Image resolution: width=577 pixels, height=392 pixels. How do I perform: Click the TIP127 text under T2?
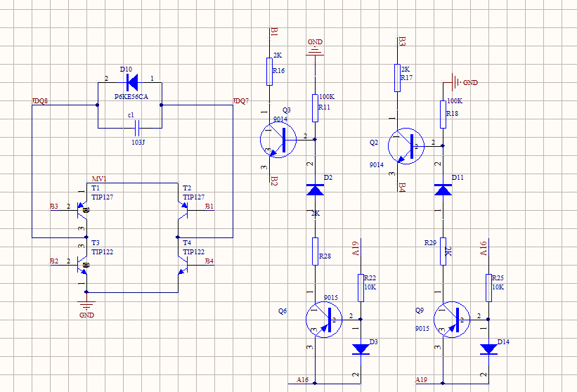click(x=193, y=197)
